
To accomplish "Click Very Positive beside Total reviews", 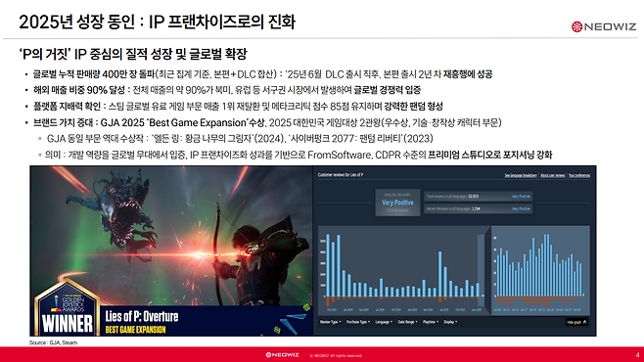I will pos(521,197).
